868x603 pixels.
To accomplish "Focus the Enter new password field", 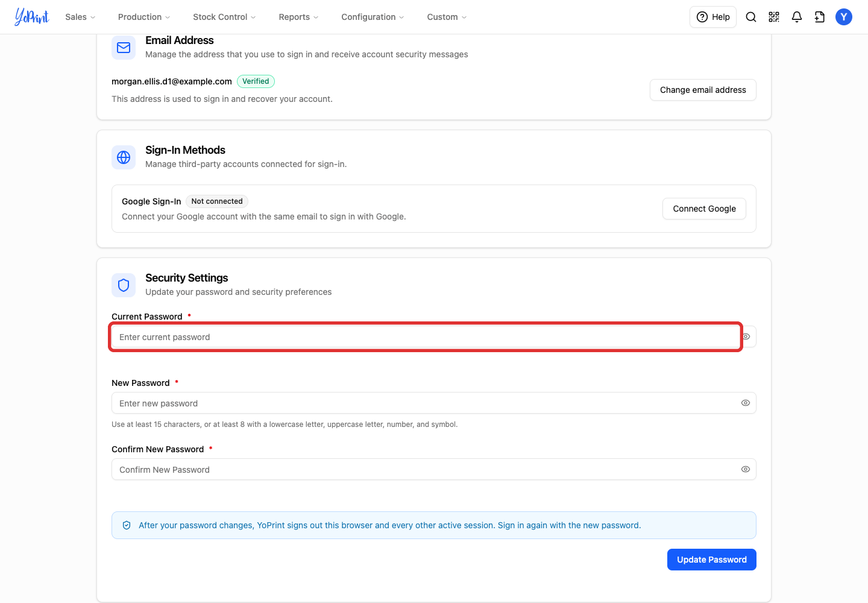I will pos(434,403).
